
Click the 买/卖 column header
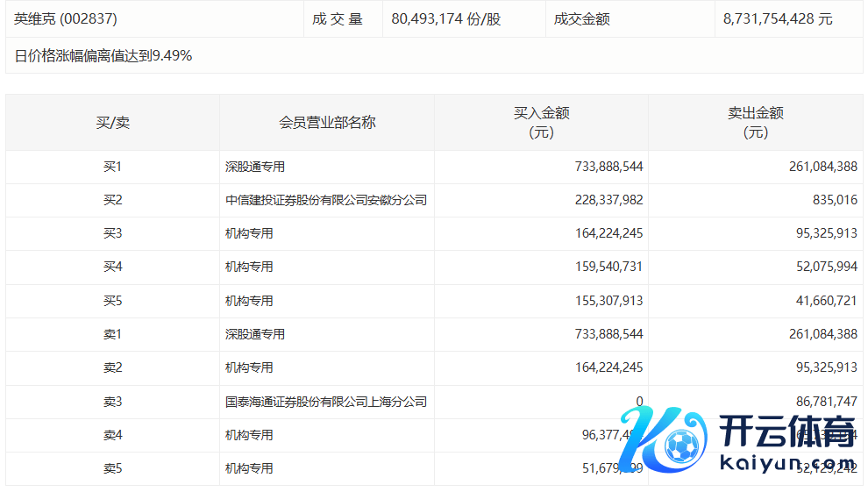(x=112, y=123)
